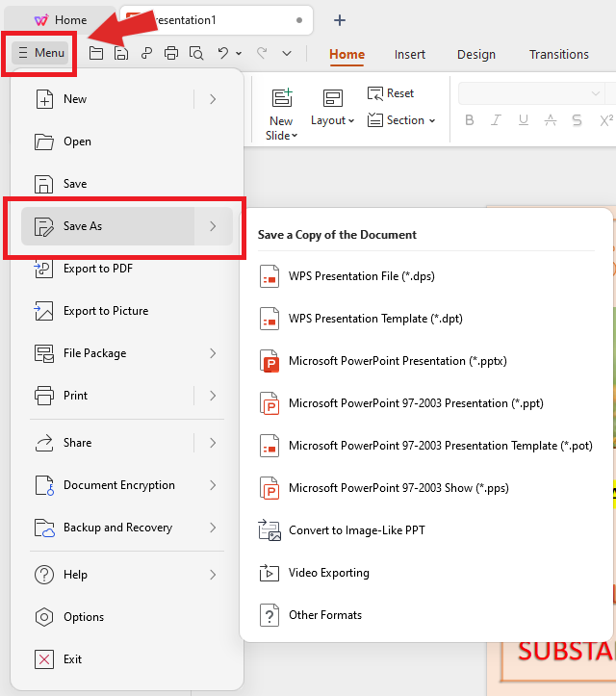Switch to the Transitions ribbon tab
The height and width of the screenshot is (696, 616).
(559, 54)
